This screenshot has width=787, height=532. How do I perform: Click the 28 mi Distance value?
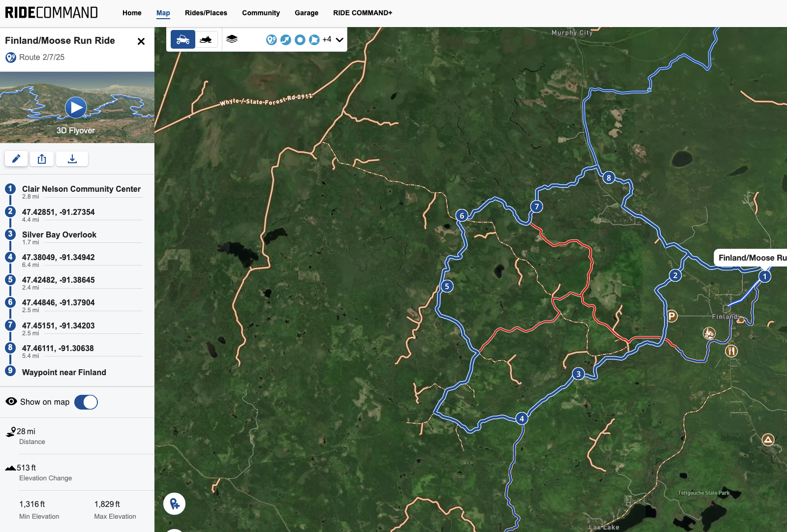coord(26,431)
